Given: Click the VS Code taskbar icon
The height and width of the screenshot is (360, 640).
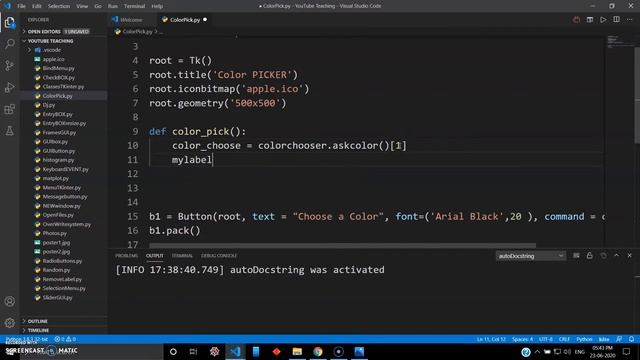Looking at the screenshot, I should [x=235, y=351].
